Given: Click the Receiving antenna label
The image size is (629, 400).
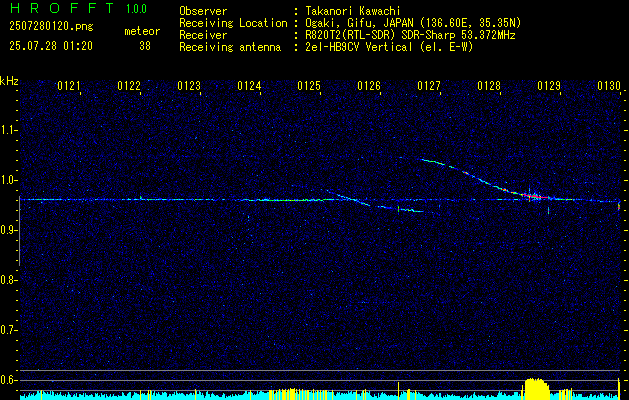Looking at the screenshot, I should click(x=230, y=47).
